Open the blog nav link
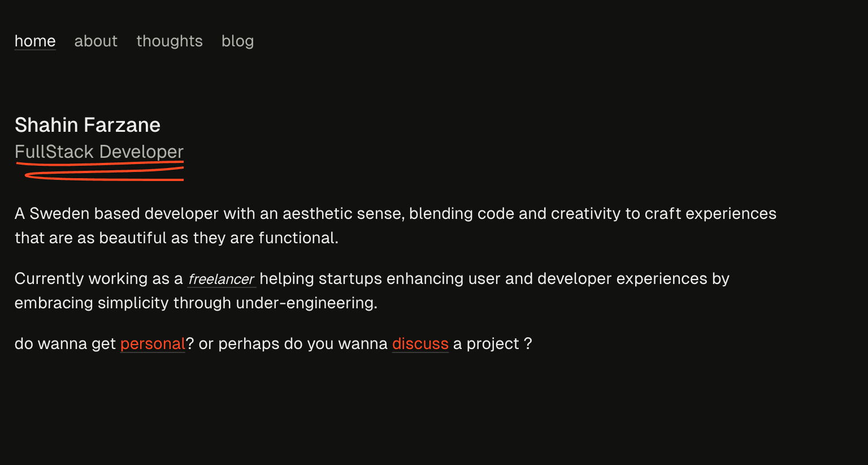Screen dimensions: 868x465 pyautogui.click(x=238, y=41)
